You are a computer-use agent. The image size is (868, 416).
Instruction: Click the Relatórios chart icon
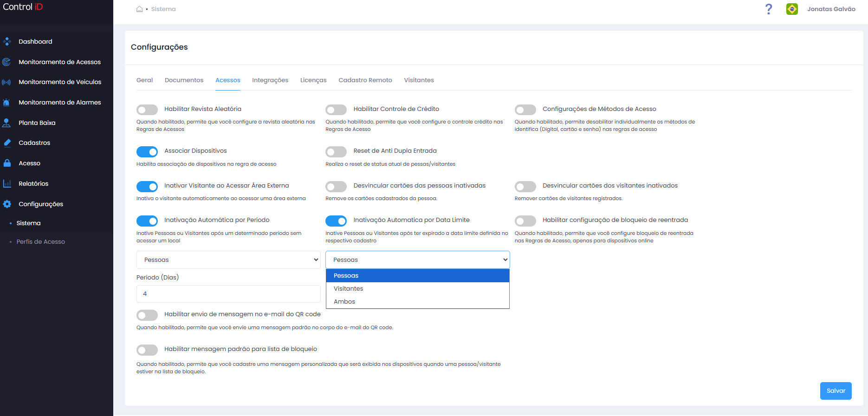point(7,183)
